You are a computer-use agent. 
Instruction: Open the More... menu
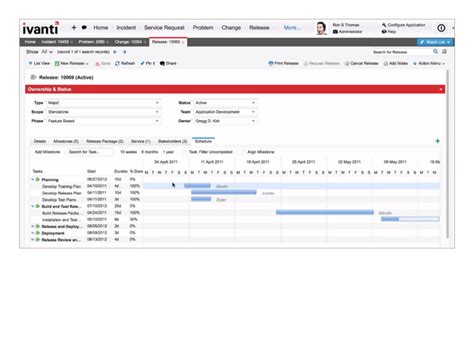292,28
